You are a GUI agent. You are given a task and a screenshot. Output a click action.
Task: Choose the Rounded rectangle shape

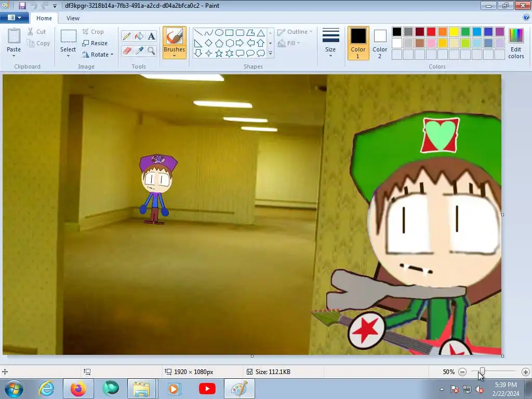click(x=240, y=33)
